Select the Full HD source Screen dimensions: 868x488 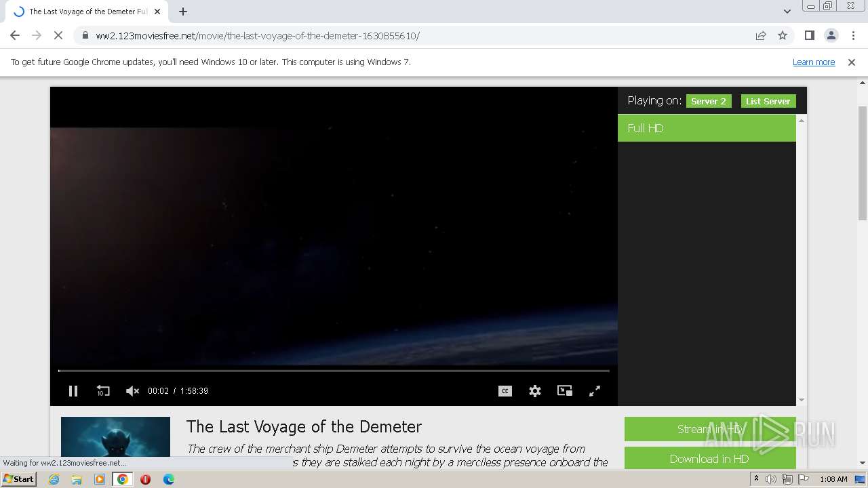click(x=707, y=128)
